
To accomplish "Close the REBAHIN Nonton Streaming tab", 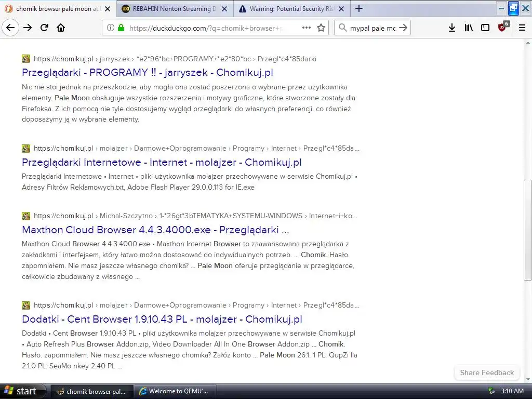I will 224,9.
